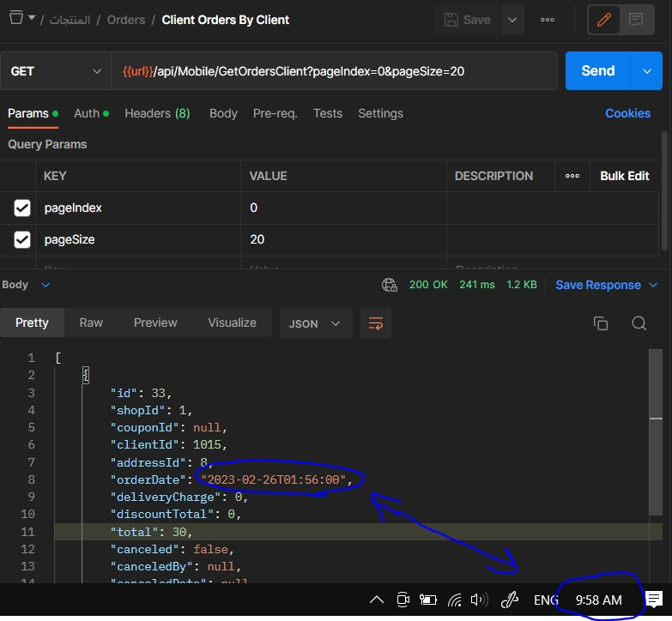
Task: Click the request URL input field
Action: click(335, 71)
